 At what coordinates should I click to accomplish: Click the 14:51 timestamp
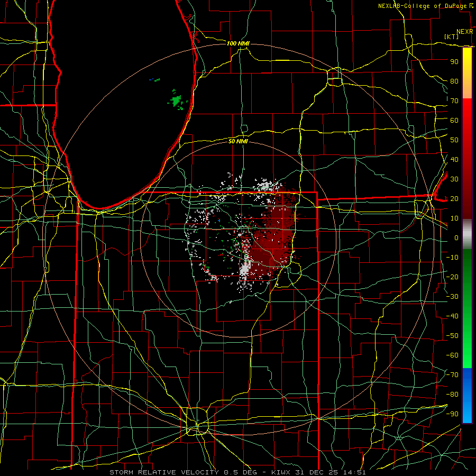(354, 472)
